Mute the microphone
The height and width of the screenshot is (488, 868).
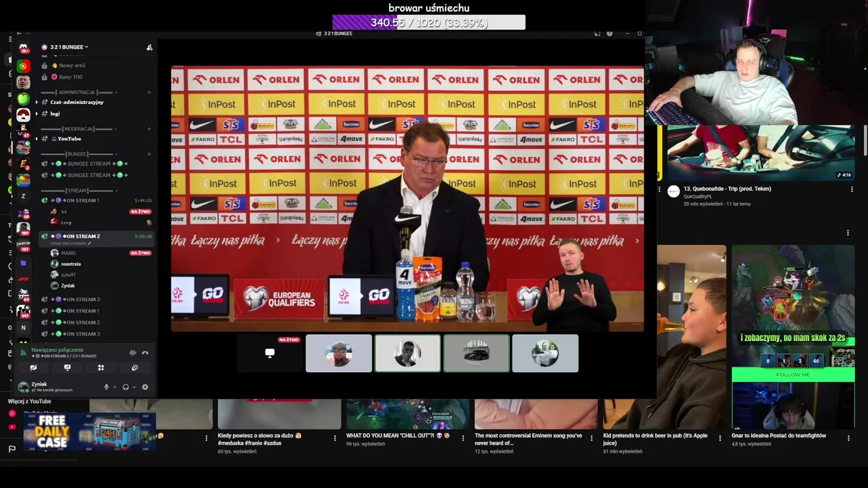tap(106, 387)
